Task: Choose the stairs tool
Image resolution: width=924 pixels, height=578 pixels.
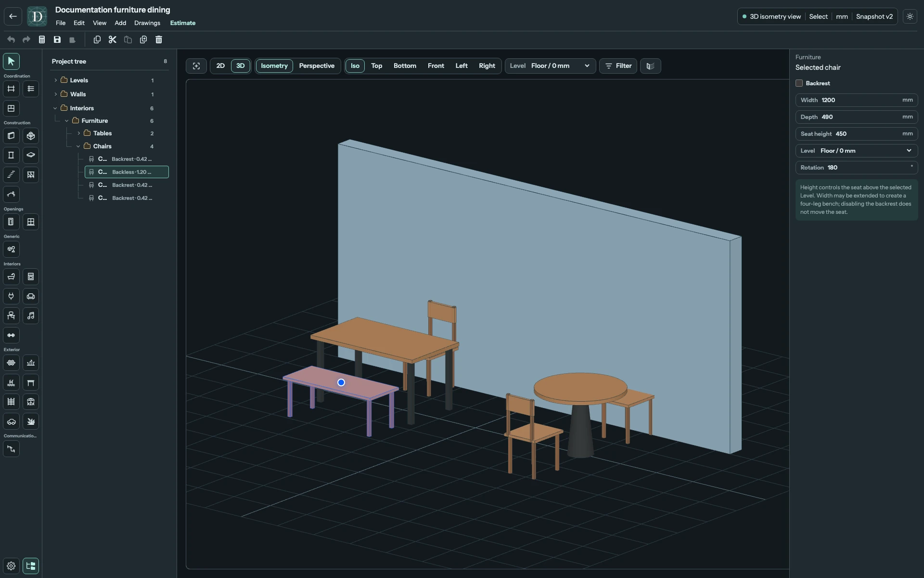Action: [11, 175]
